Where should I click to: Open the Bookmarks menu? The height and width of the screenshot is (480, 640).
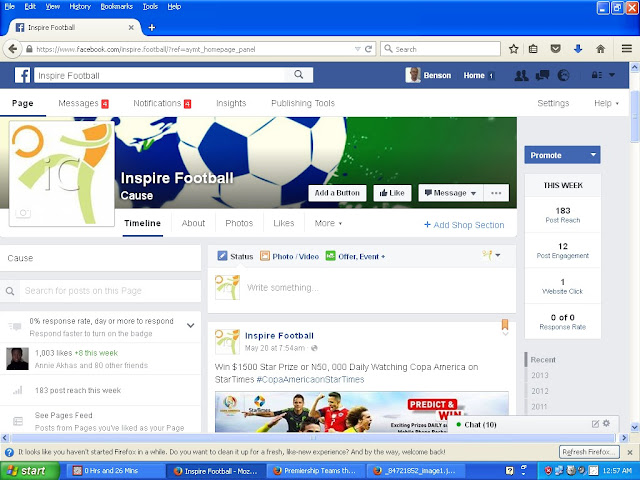tap(117, 7)
